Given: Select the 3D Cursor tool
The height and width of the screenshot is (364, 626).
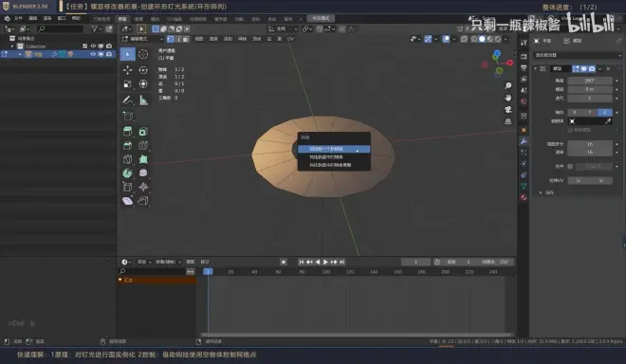Looking at the screenshot, I should pyautogui.click(x=143, y=54).
